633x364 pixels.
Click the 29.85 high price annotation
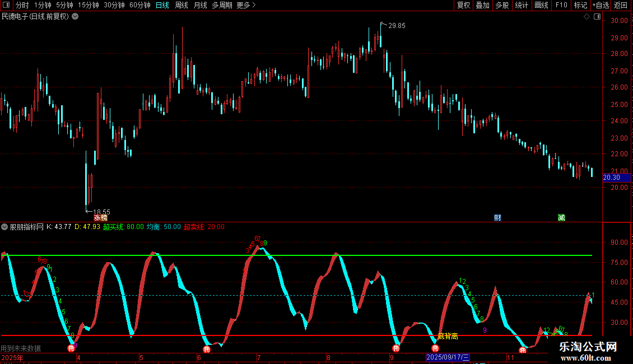click(396, 26)
